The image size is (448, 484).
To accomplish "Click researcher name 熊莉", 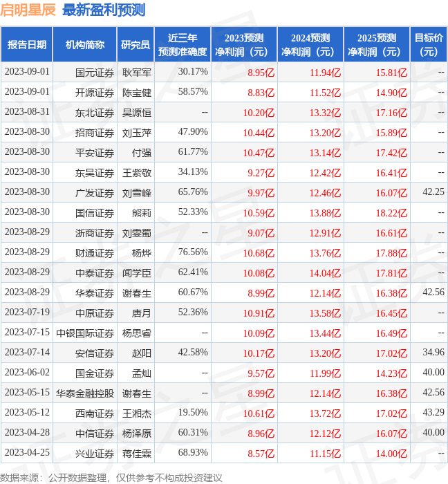I will (x=142, y=213).
